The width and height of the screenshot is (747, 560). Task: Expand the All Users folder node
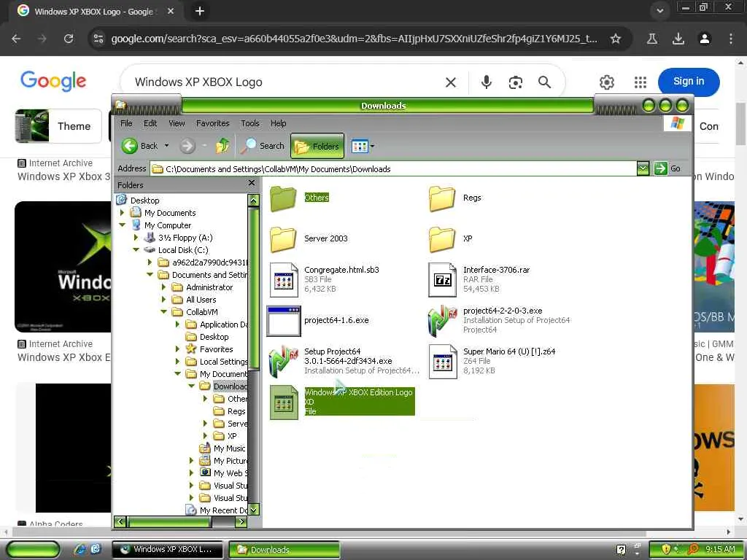click(163, 299)
